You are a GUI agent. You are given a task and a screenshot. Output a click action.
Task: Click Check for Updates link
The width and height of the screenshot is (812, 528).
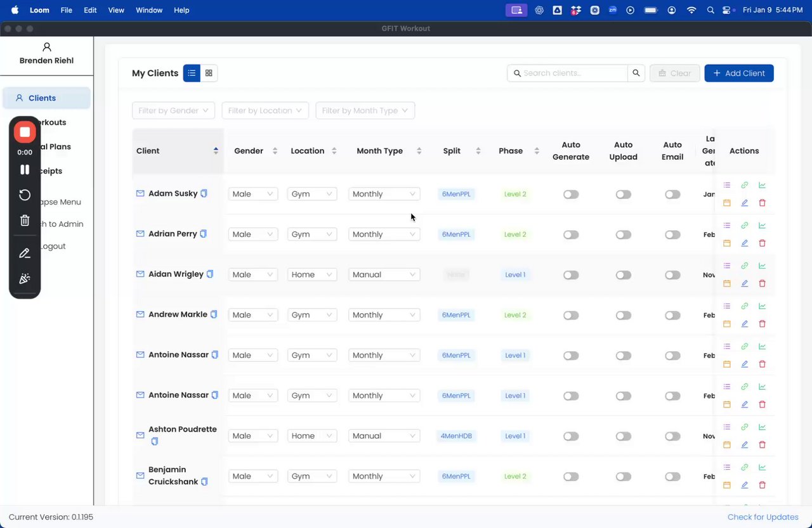point(763,517)
